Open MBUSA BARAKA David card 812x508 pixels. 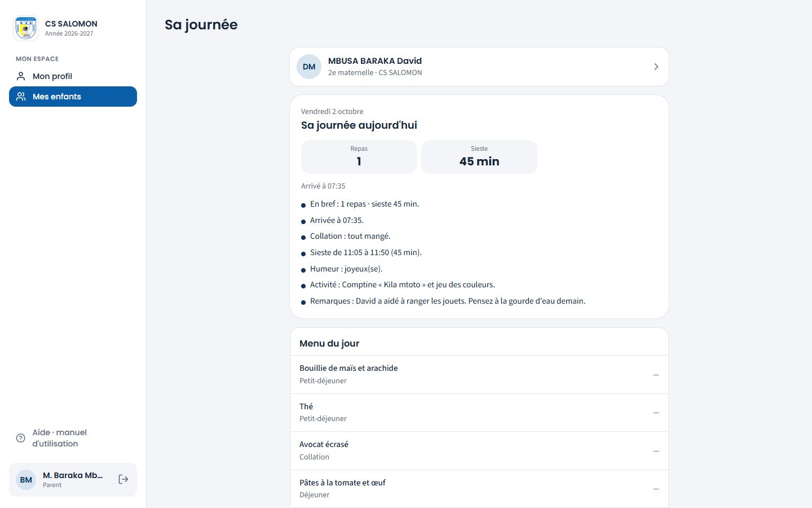[x=479, y=67]
